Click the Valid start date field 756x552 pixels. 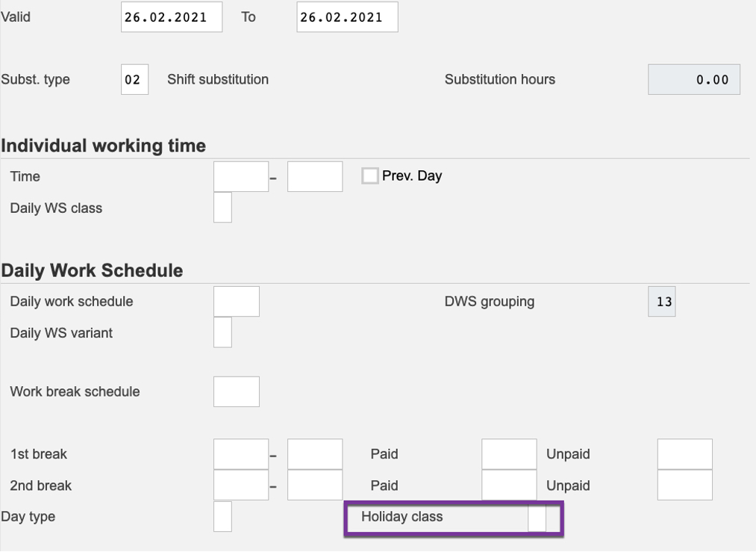(x=172, y=17)
